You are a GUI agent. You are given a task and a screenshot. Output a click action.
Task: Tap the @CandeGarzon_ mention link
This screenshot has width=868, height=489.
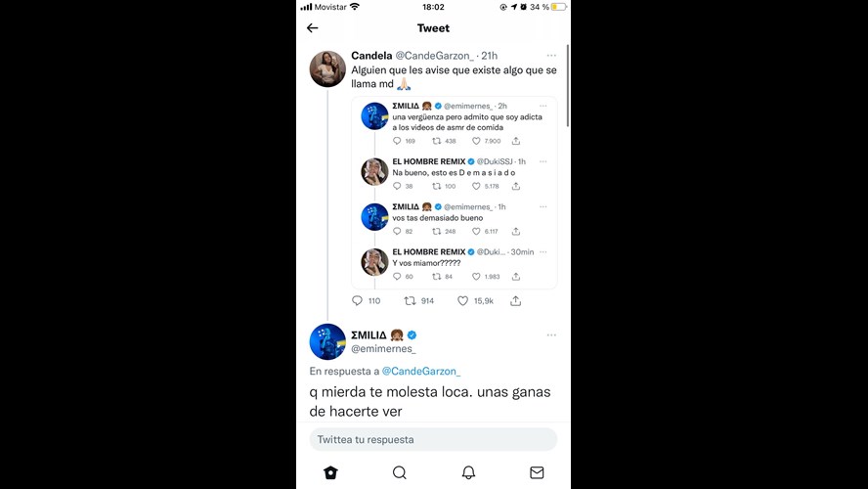click(x=421, y=371)
